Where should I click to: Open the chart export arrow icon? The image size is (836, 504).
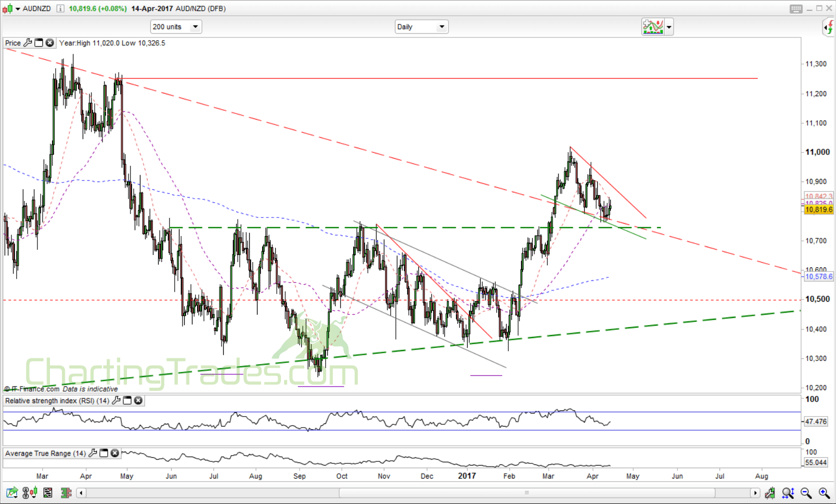point(11,493)
